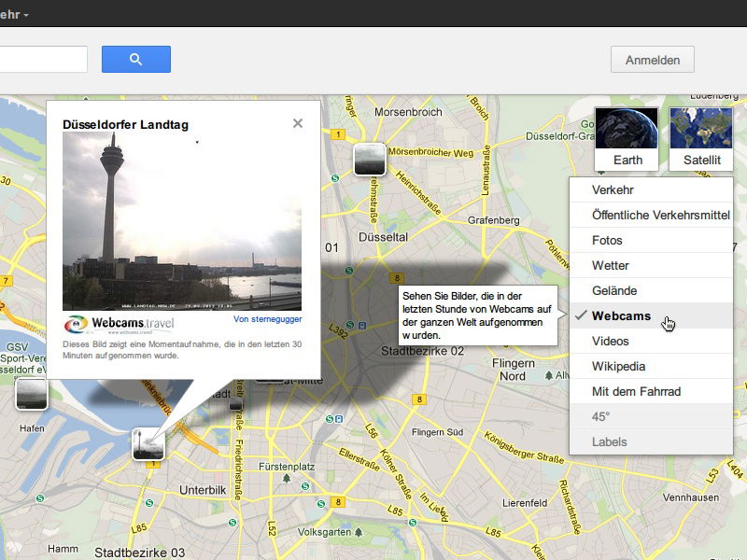Click the Stadtbezirke 02 label
Screen dimensions: 747x560
pos(423,352)
